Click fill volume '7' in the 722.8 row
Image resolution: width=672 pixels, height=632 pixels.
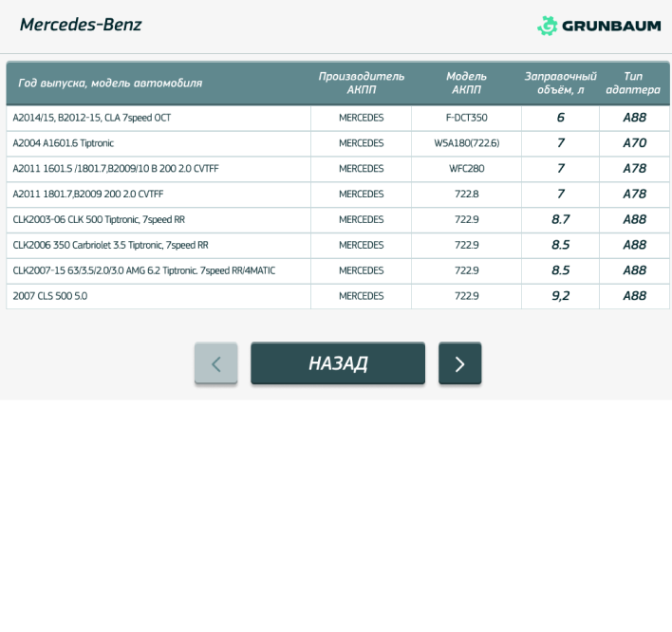(x=561, y=195)
